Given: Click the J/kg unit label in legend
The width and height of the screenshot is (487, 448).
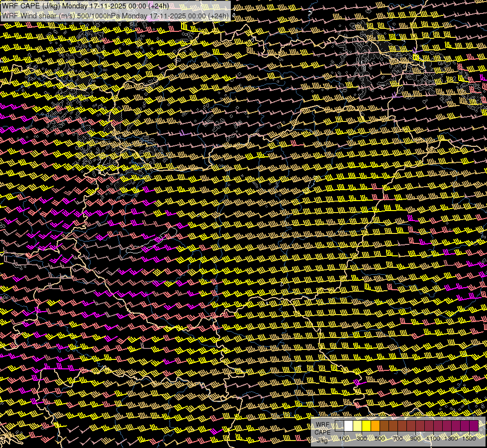Looking at the screenshot, I should tap(322, 440).
